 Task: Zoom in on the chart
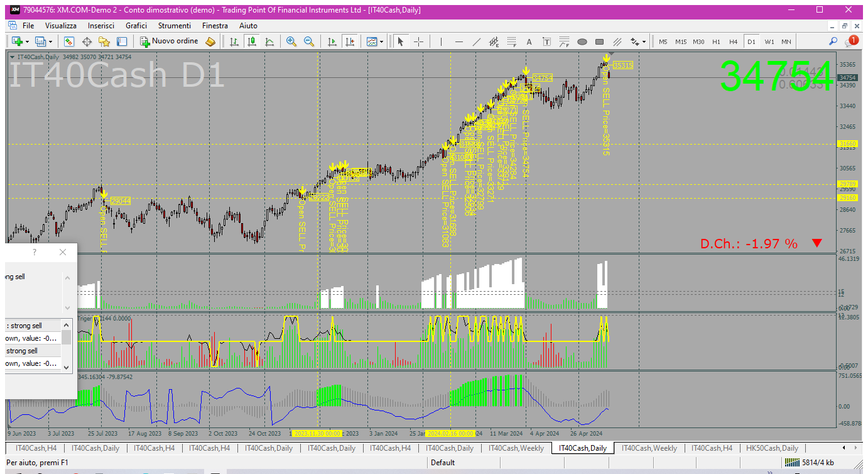click(x=291, y=41)
